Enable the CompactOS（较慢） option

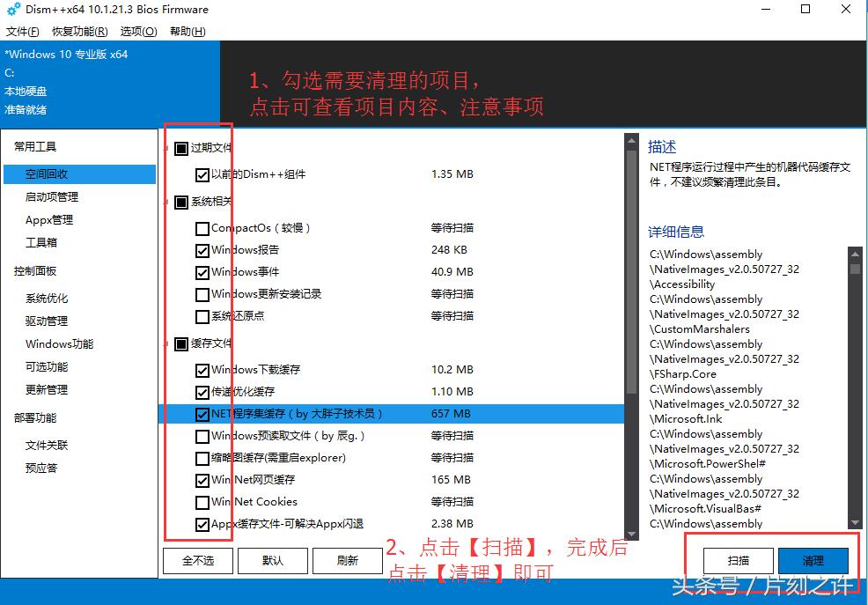[x=202, y=227]
